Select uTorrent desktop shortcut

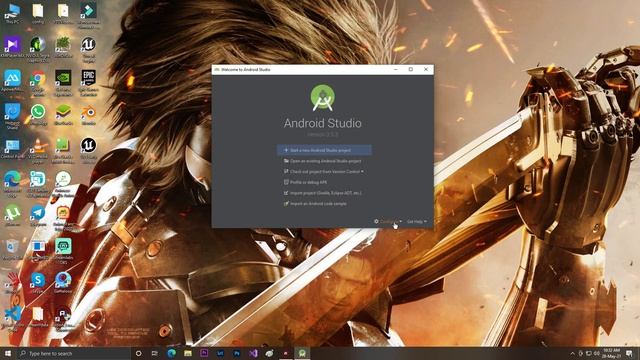click(12, 216)
